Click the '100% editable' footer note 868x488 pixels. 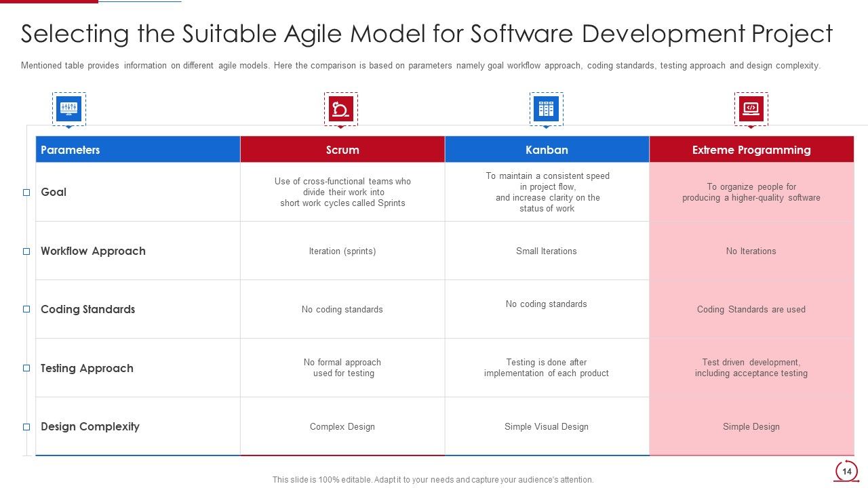pyautogui.click(x=433, y=480)
